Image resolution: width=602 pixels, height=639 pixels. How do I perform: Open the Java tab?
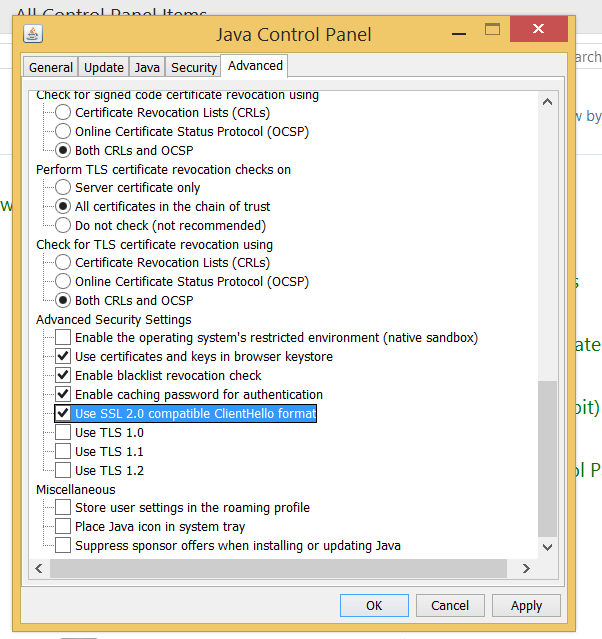147,67
